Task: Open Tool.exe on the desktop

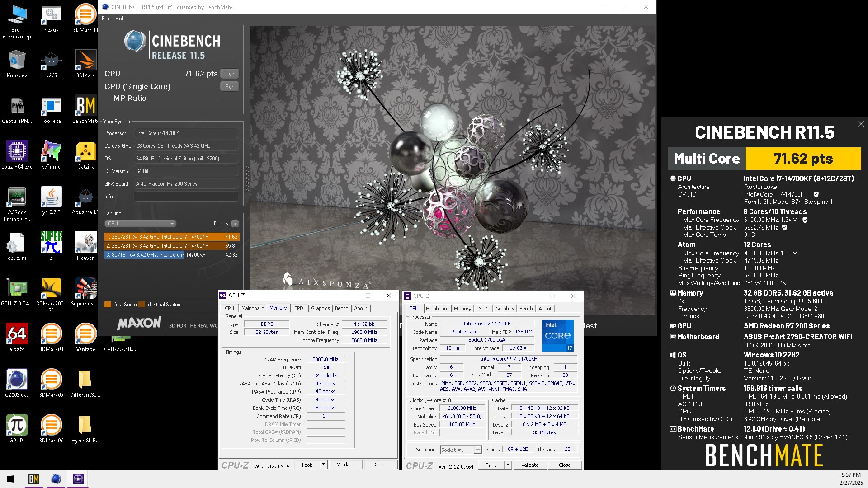Action: pos(51,110)
